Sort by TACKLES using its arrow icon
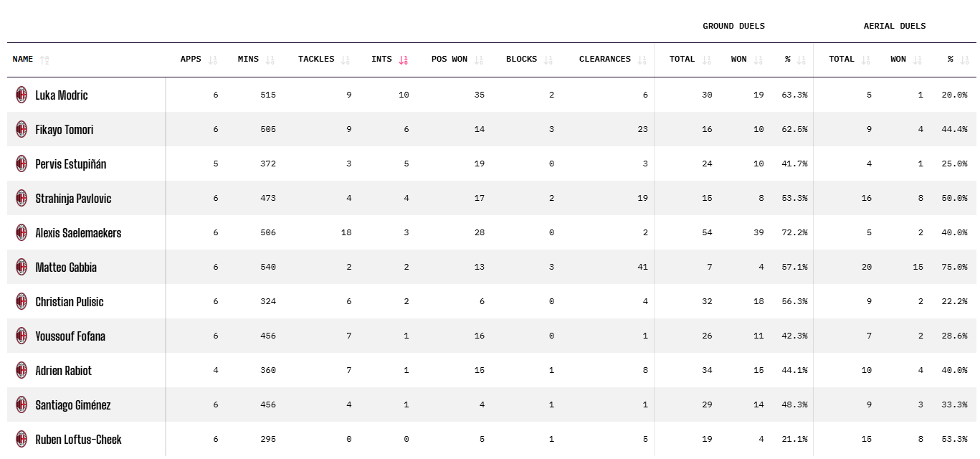The image size is (980, 459). [346, 60]
